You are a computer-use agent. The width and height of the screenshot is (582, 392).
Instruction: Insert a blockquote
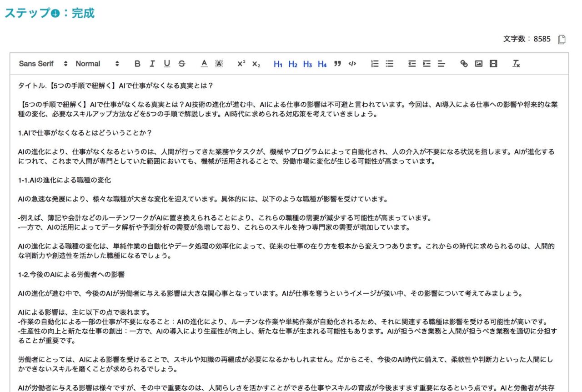tap(337, 64)
